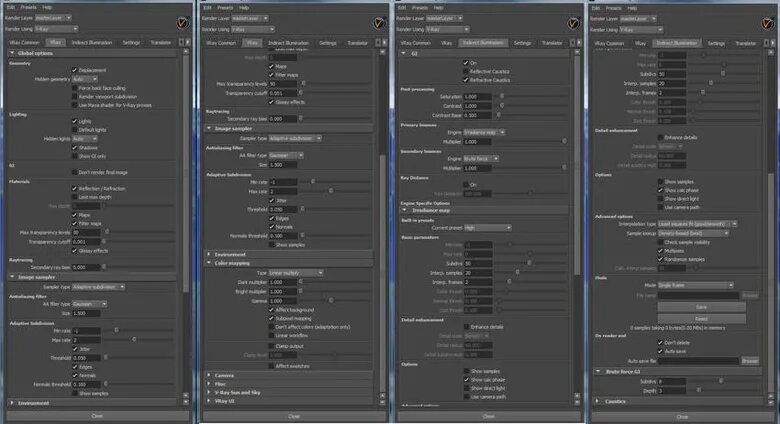Click the scrollbar down arrow in the Color mapping panel
This screenshot has height=424, width=780.
tap(383, 402)
